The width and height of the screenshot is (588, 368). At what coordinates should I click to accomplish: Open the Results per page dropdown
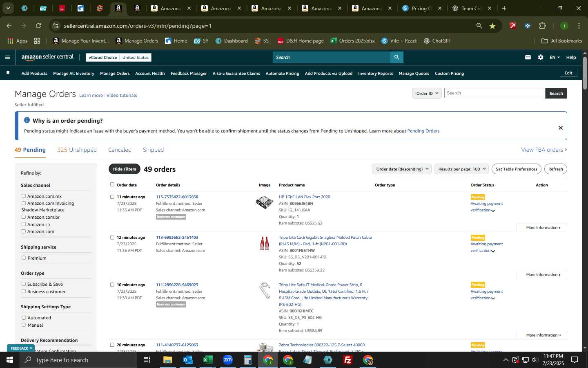pyautogui.click(x=461, y=169)
